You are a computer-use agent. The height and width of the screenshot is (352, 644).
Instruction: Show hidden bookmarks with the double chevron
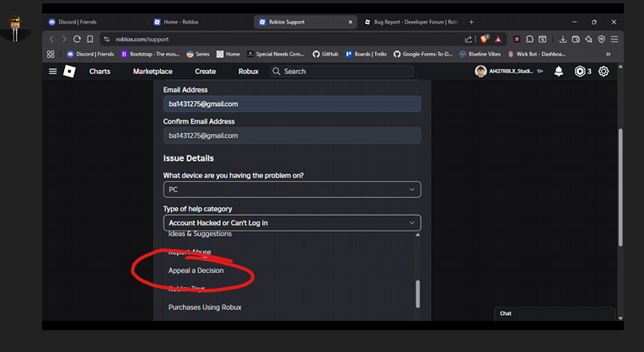tap(608, 54)
